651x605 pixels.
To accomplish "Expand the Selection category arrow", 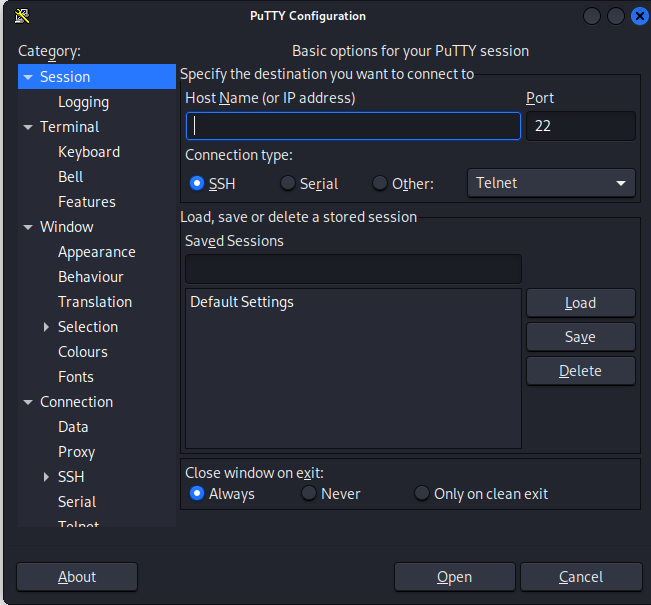I will click(x=46, y=327).
